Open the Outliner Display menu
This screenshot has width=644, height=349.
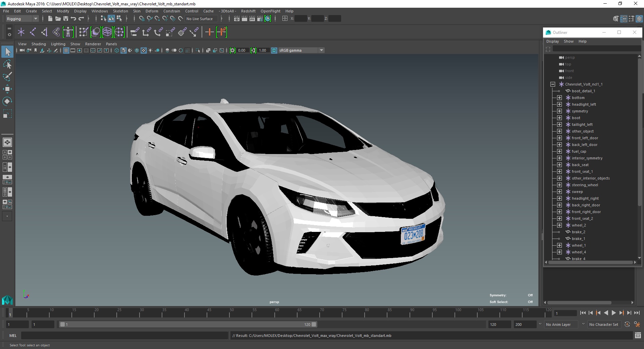point(552,41)
